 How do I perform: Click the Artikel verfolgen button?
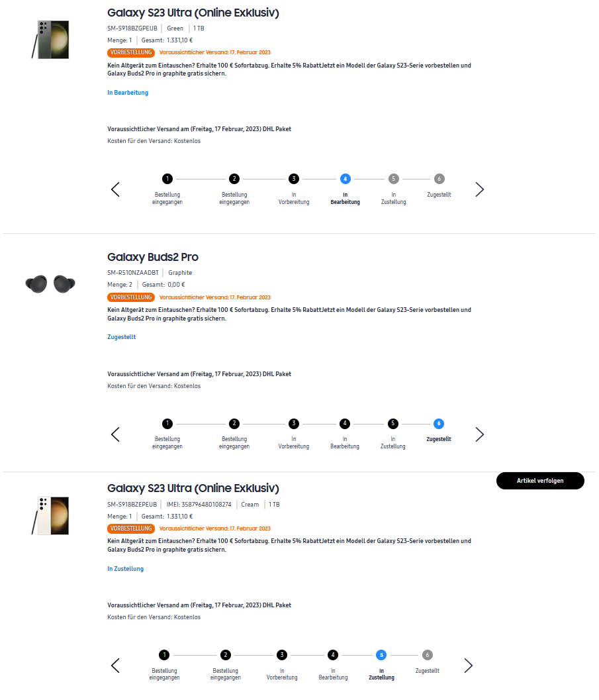coord(540,481)
